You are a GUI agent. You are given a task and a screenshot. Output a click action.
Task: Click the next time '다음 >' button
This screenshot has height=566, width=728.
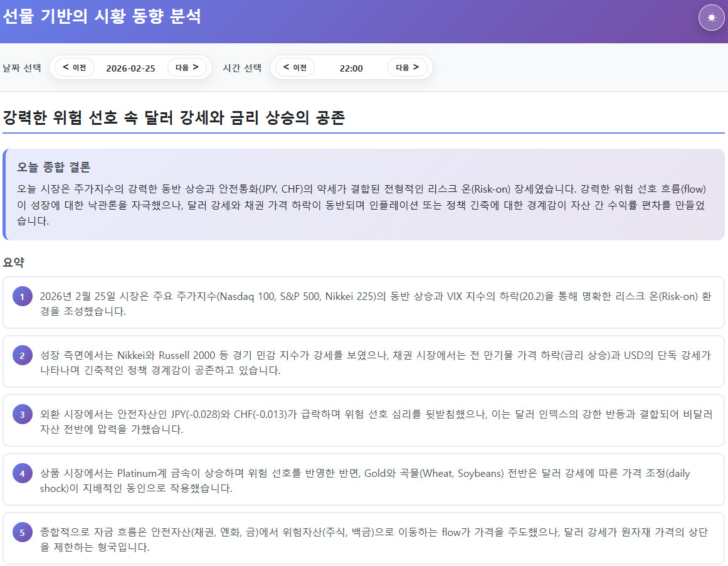pos(407,67)
